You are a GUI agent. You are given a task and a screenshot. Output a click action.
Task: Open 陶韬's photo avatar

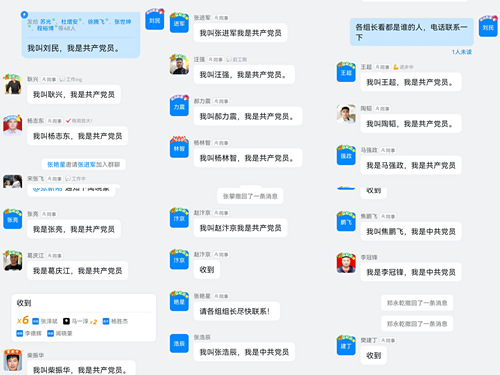(x=346, y=114)
